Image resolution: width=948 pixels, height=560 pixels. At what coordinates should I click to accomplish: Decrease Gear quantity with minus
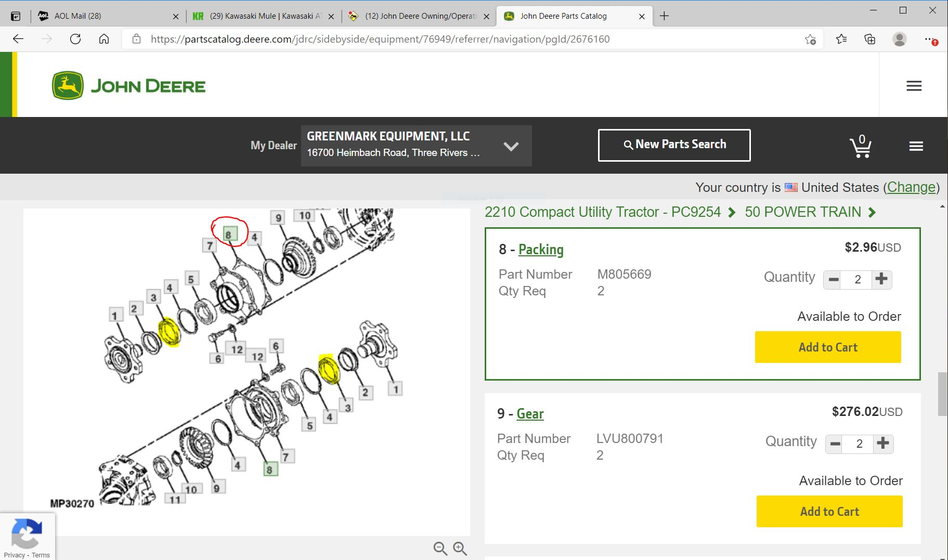pos(835,444)
